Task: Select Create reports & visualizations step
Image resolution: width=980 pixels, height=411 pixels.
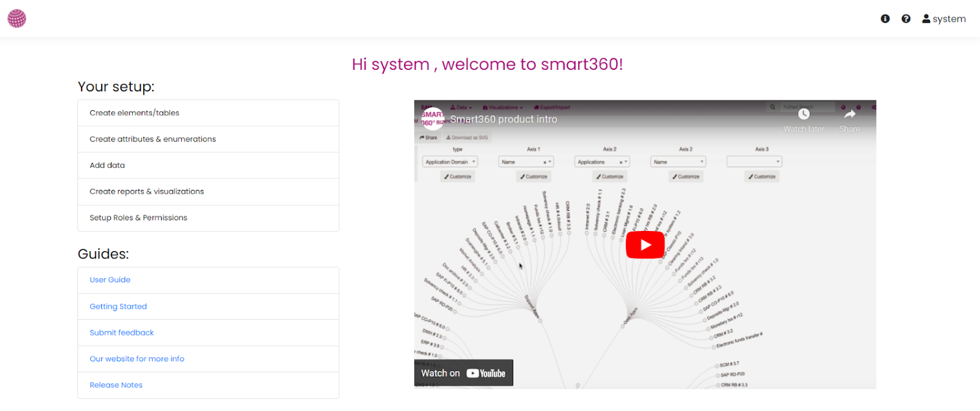Action: pos(208,192)
